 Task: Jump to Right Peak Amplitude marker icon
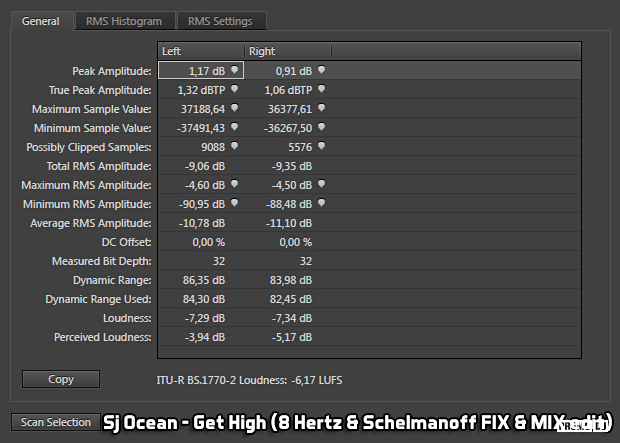click(321, 70)
